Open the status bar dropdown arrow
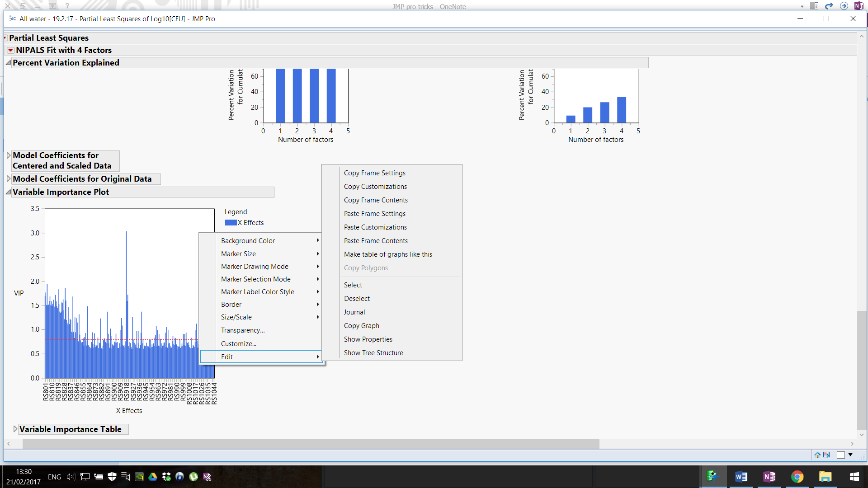Image resolution: width=868 pixels, height=488 pixels. point(850,455)
